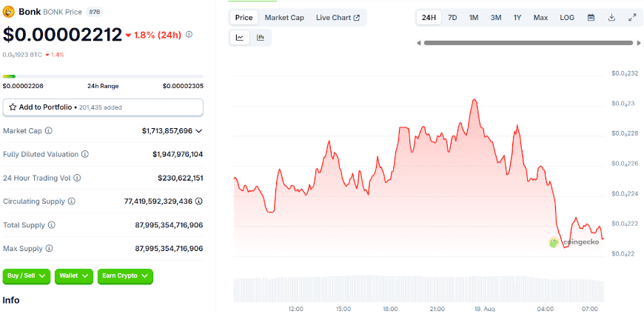Open the Buy / Sell dropdown
Viewport: 644px width, 317px height.
27,276
